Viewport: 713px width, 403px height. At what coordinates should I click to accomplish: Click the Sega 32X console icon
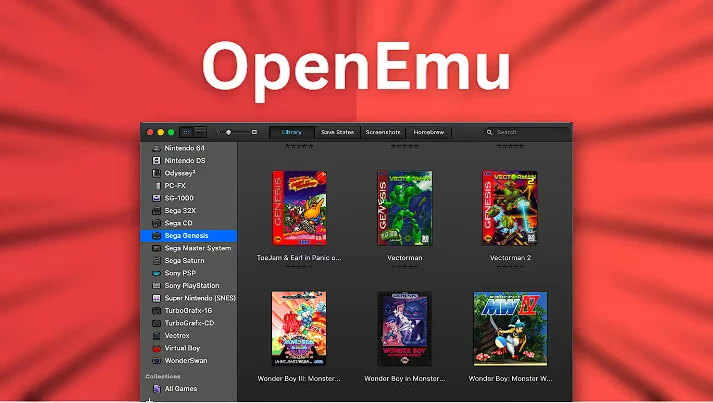tap(156, 211)
